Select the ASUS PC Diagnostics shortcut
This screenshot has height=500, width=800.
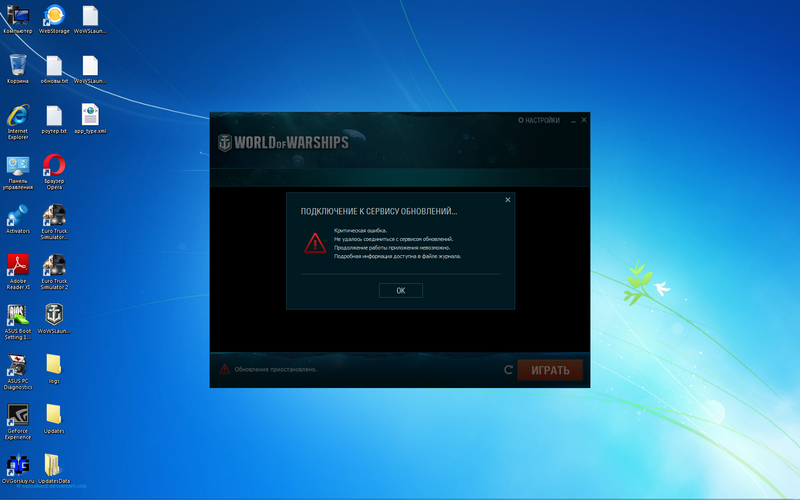pyautogui.click(x=18, y=372)
